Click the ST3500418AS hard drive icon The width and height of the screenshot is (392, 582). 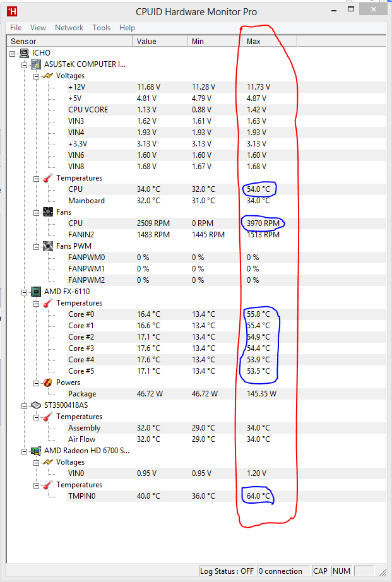coord(36,405)
